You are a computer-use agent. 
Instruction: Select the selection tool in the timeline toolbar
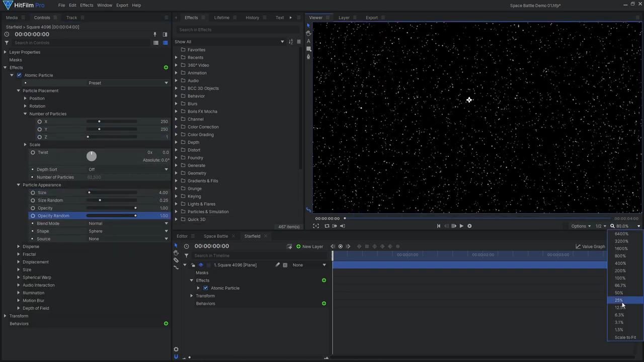pos(176,245)
